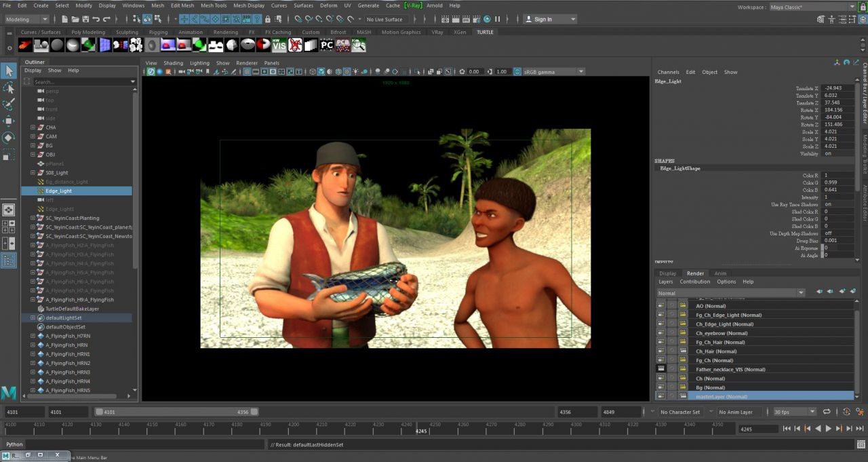Image resolution: width=868 pixels, height=462 pixels.
Task: Activate the Rotate tool in the toolbox
Action: click(x=9, y=138)
